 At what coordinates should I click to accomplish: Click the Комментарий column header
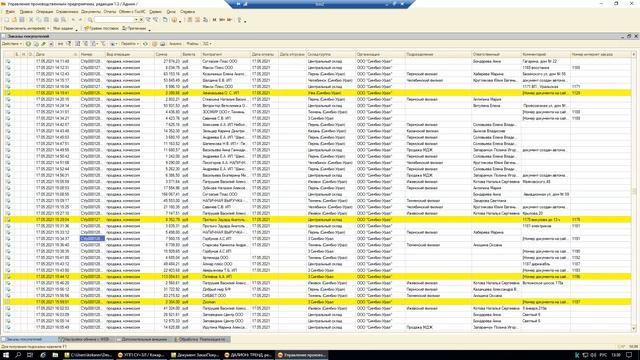coord(545,54)
